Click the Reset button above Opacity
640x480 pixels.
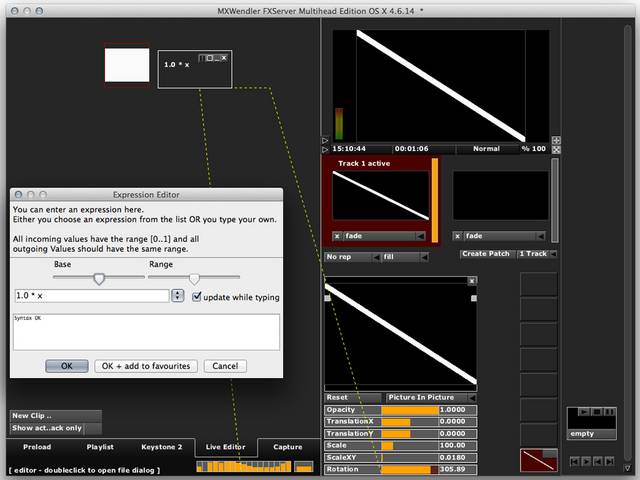(x=352, y=397)
